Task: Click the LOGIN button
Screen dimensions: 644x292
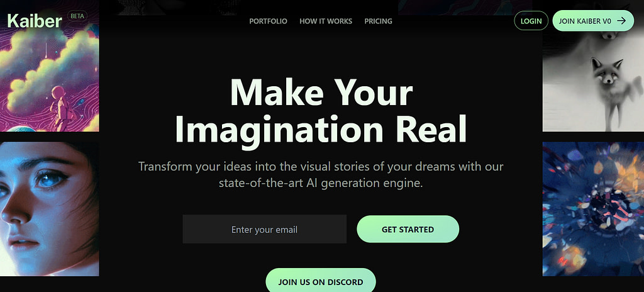Action: tap(531, 21)
